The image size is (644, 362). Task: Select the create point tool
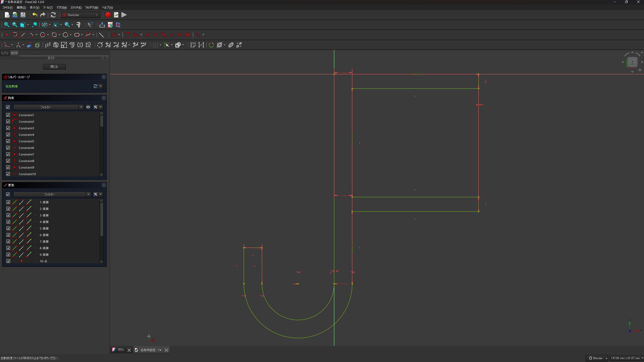7,35
